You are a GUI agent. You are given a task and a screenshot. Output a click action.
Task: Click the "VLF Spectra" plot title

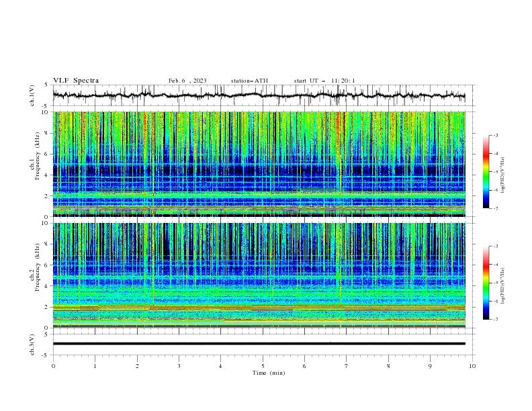pos(76,81)
